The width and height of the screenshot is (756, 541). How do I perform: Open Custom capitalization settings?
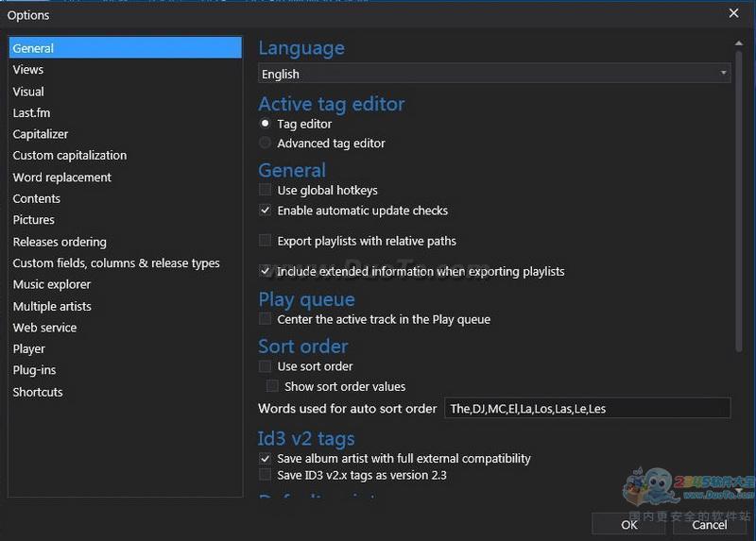[126, 155]
